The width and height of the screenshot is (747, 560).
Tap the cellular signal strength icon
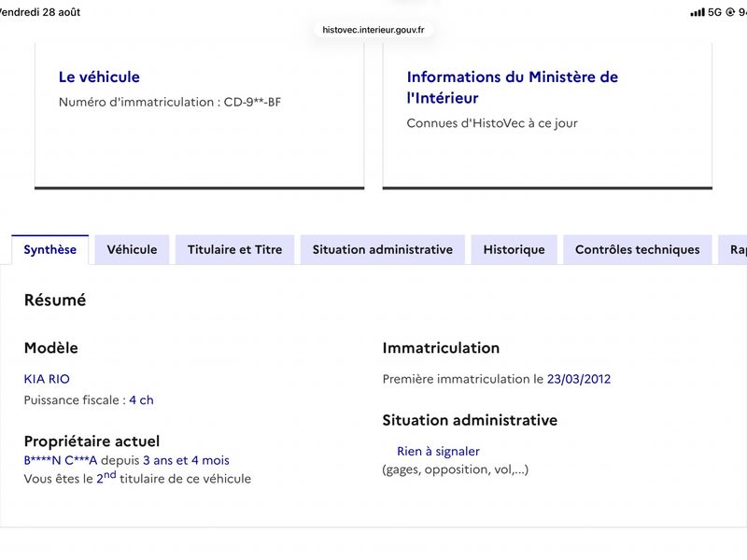coord(698,12)
